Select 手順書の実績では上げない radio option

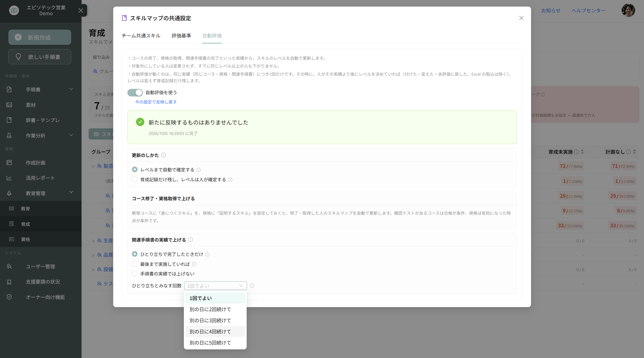(135, 273)
